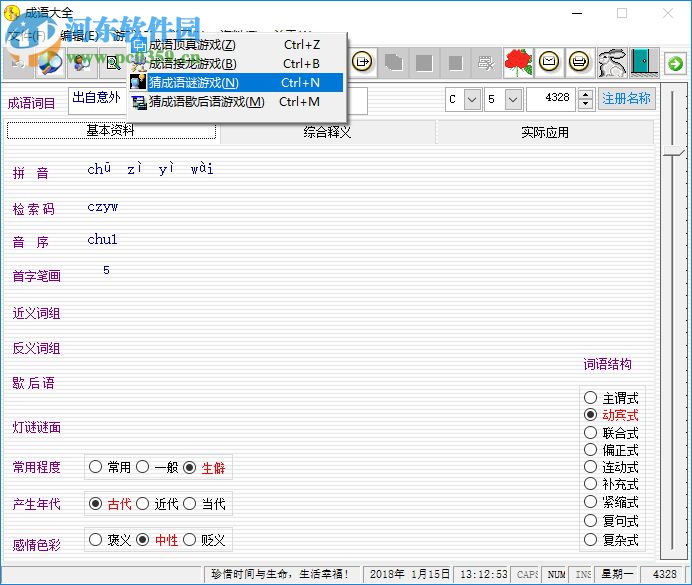Open the 编辑(E) menu
The height and width of the screenshot is (585, 692).
79,36
